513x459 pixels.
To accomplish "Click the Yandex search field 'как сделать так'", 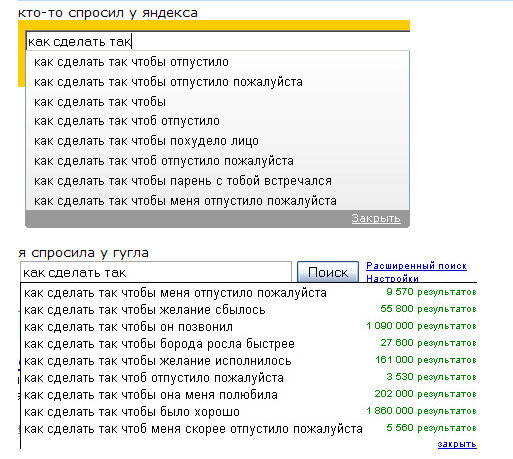I will coord(218,42).
